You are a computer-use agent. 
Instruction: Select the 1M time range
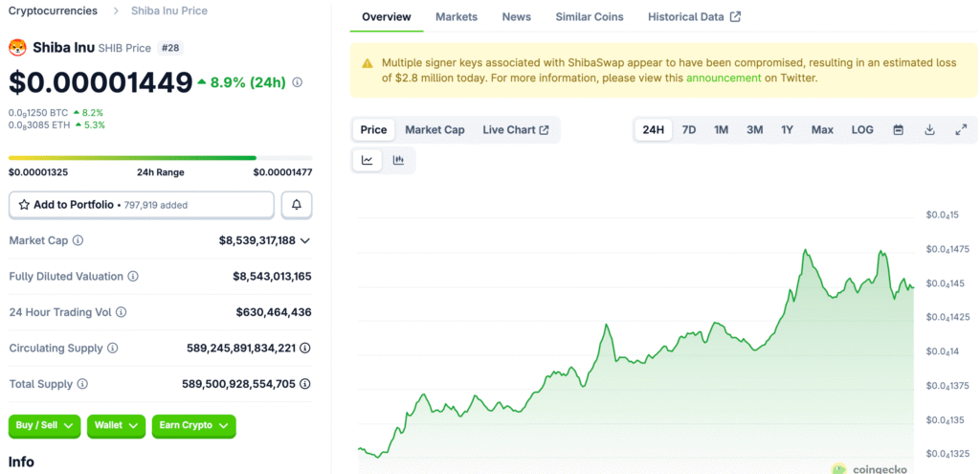(x=722, y=129)
